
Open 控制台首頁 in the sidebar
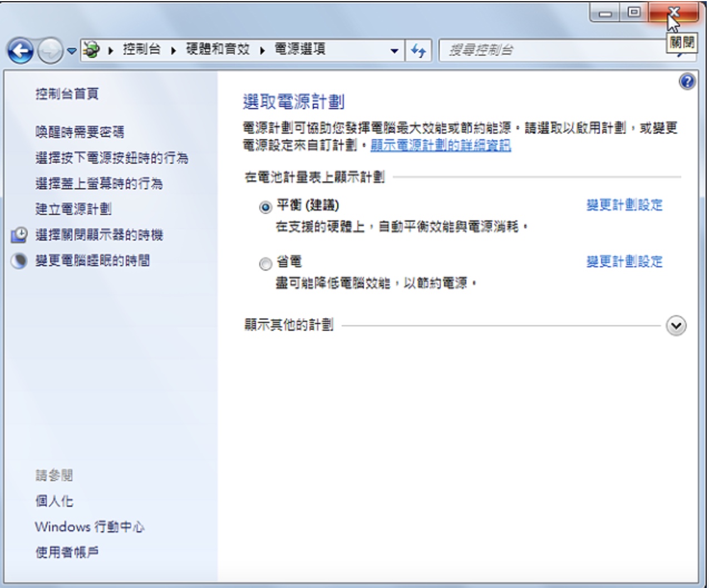pos(67,94)
